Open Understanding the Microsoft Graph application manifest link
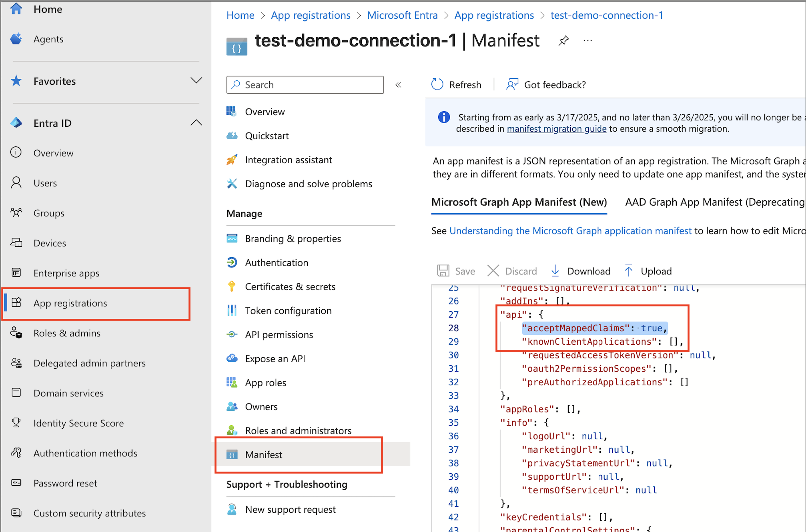This screenshot has width=806, height=532. (570, 231)
